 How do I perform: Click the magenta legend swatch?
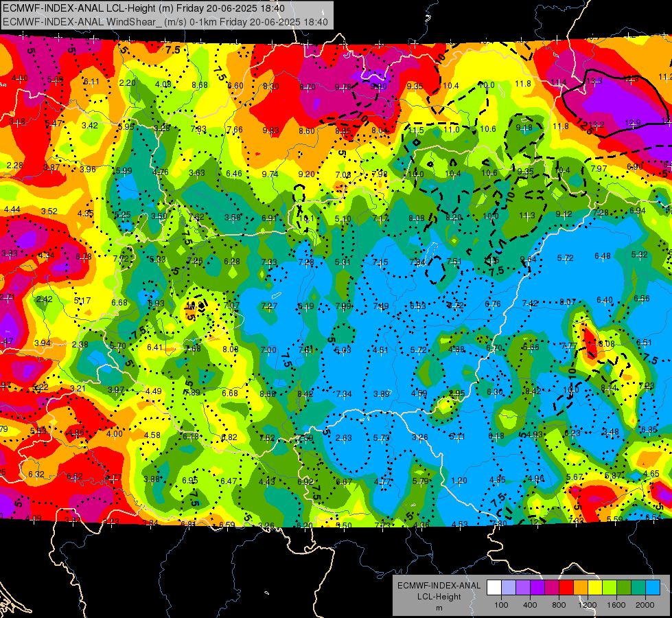coord(552,588)
